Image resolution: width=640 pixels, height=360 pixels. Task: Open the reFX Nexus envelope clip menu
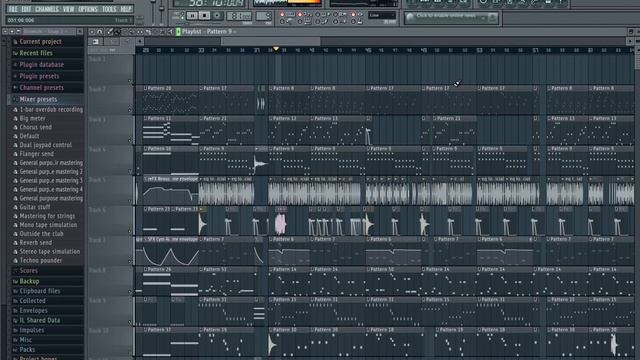145,179
